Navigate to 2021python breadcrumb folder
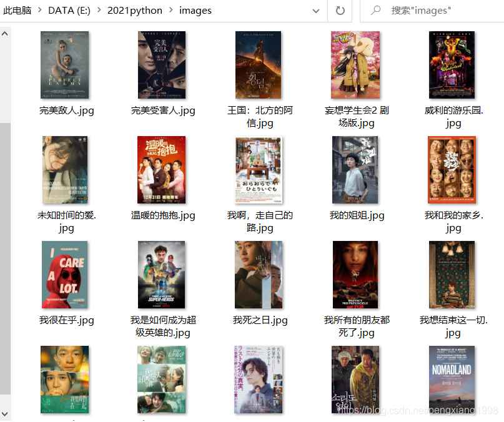504x422 pixels. coord(135,11)
